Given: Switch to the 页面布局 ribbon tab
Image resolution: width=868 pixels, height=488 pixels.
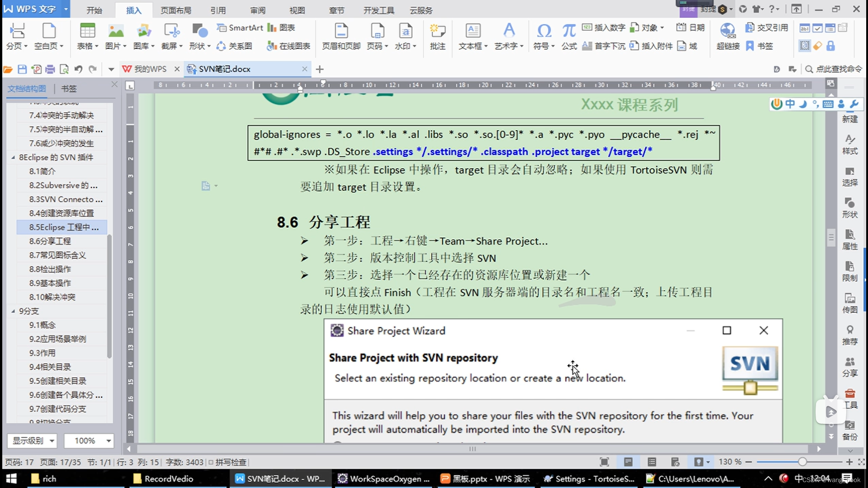Looking at the screenshot, I should pyautogui.click(x=176, y=10).
